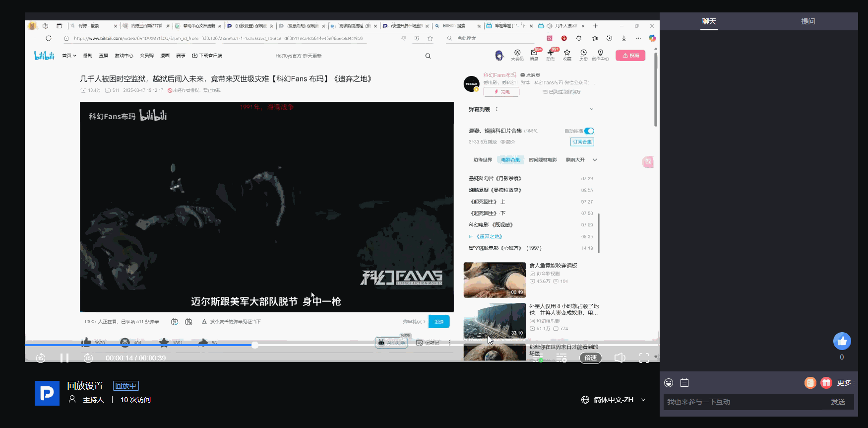
Task: Open the browser downloads icon
Action: point(624,38)
